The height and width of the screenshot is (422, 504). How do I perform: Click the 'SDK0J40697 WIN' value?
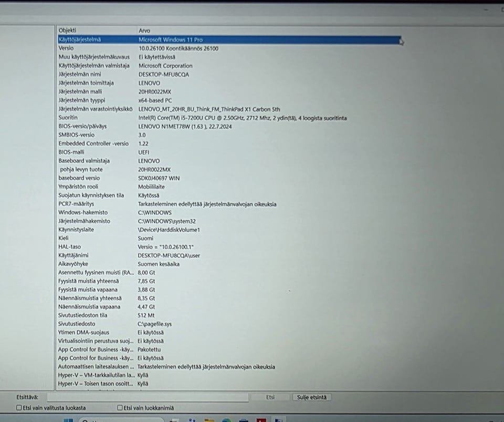[159, 178]
